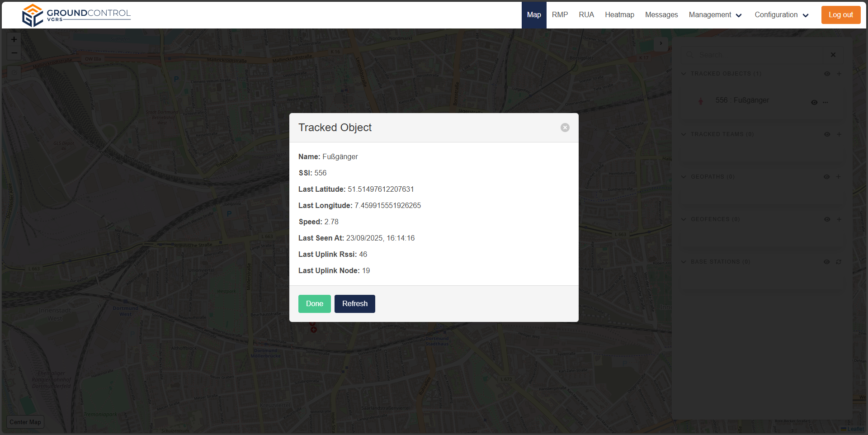Open options menu for 556 Fußgänger
This screenshot has height=435, width=868.
click(x=826, y=102)
